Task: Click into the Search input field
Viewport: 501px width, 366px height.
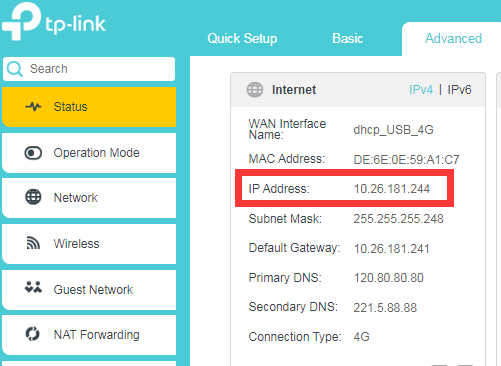Action: pos(89,69)
